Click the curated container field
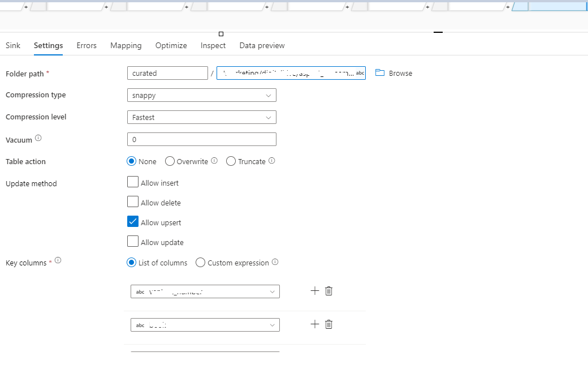The image size is (588, 369). tap(167, 73)
